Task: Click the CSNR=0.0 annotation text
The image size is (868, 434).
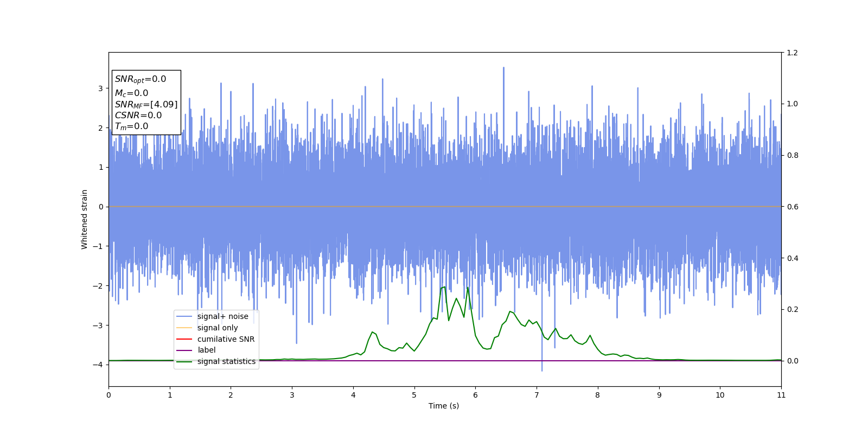Action: (138, 116)
